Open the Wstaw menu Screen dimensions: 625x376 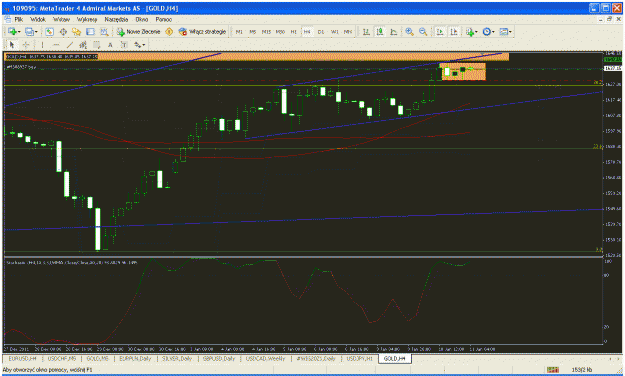point(61,19)
